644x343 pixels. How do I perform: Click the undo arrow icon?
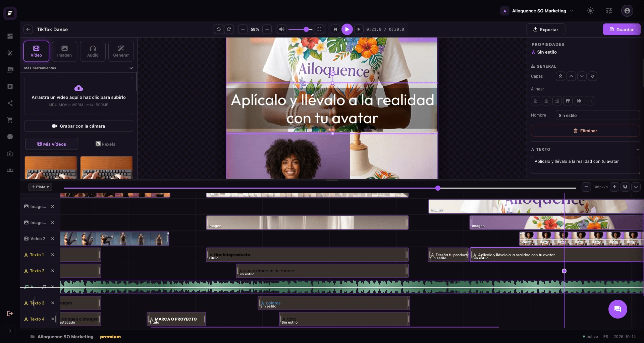219,29
